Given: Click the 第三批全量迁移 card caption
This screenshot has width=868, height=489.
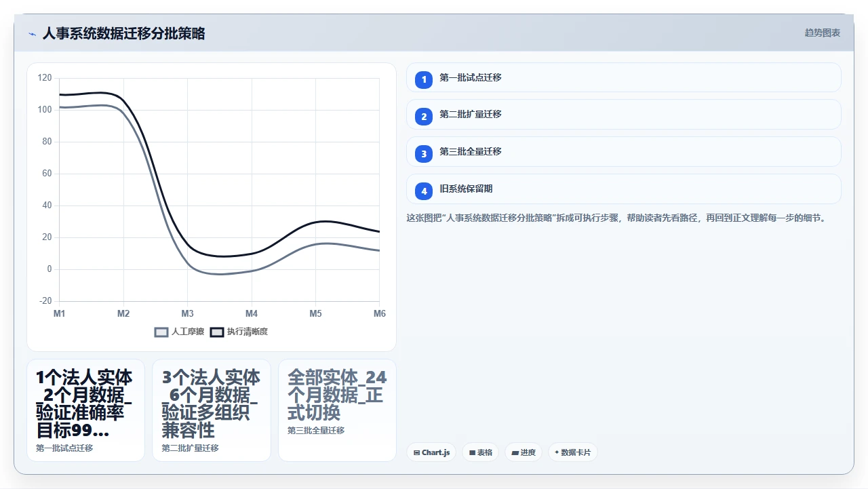Looking at the screenshot, I should pos(316,431).
